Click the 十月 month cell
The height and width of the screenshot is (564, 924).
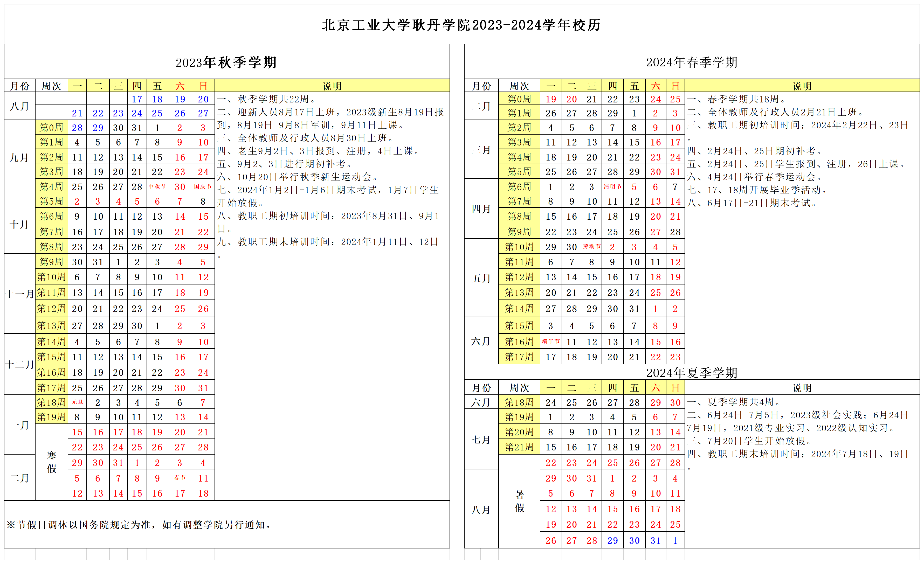tap(19, 224)
